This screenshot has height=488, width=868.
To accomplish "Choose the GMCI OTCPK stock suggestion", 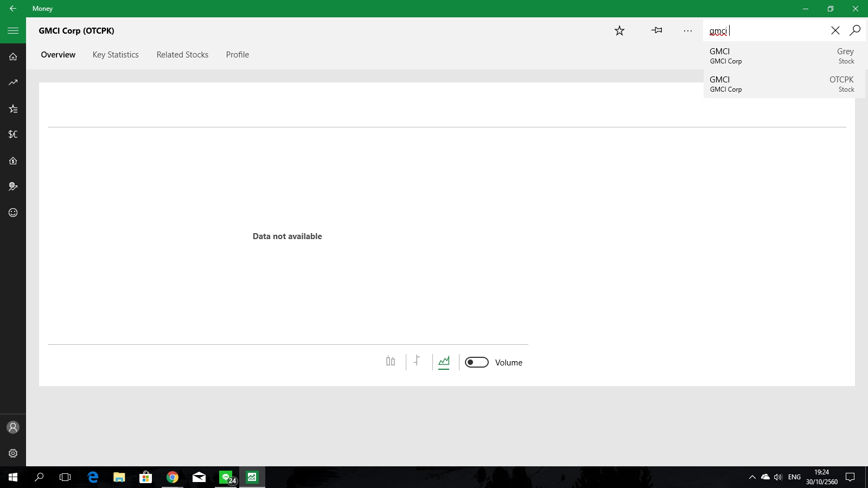I will pyautogui.click(x=784, y=84).
